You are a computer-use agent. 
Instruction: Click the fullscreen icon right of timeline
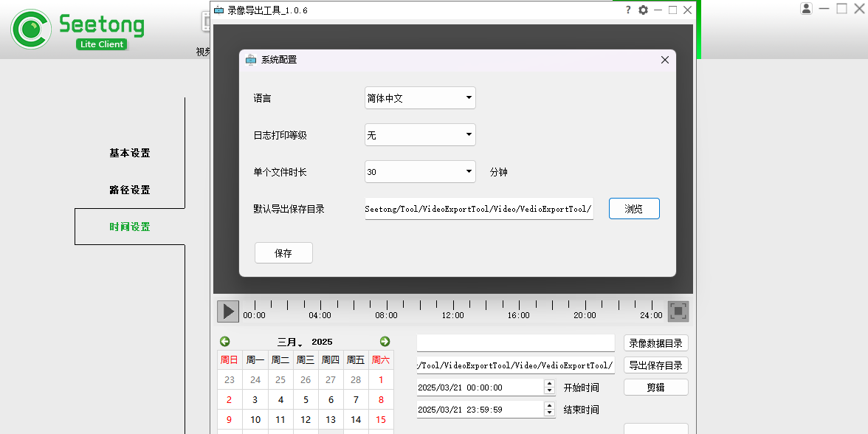(x=678, y=311)
